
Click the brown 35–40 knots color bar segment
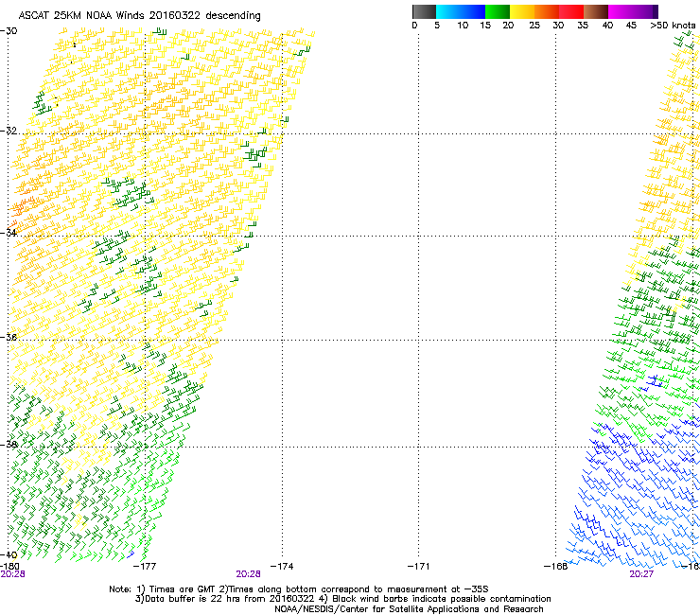point(596,11)
